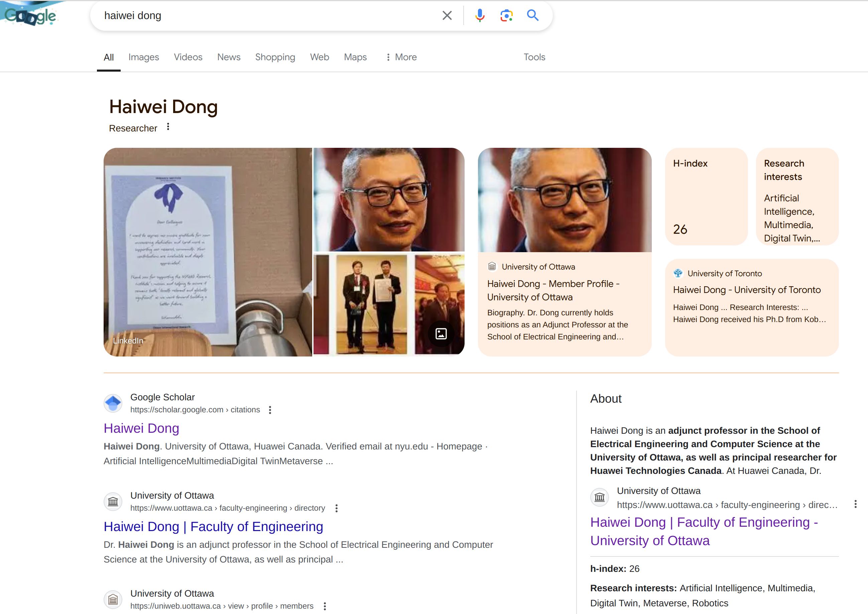Open About panel Faculty of Engineering link
Image resolution: width=868 pixels, height=614 pixels.
click(x=704, y=531)
